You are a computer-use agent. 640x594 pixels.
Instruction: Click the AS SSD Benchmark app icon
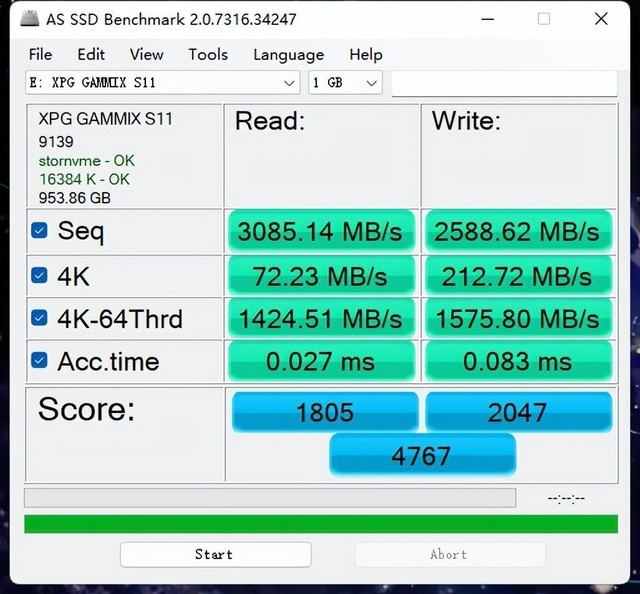[30, 18]
